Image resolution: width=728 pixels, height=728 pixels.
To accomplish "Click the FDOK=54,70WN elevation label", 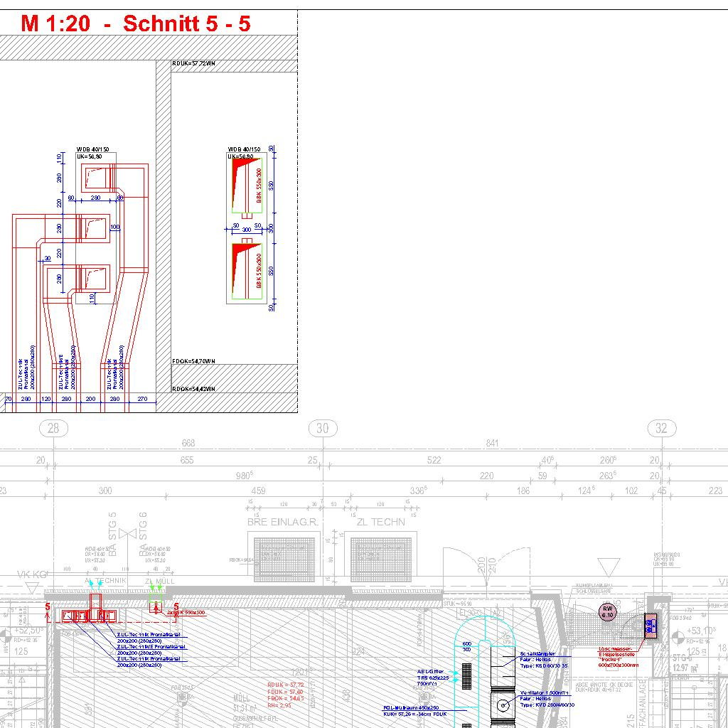I will [193, 362].
